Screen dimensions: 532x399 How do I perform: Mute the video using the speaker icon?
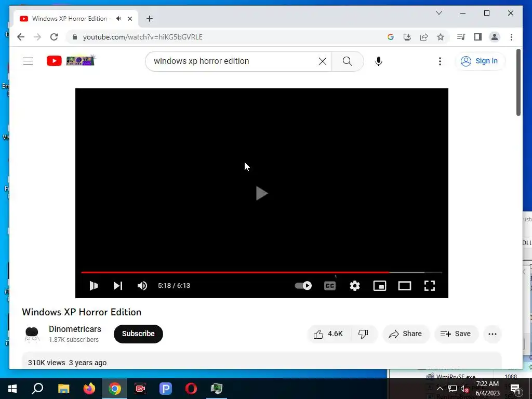pyautogui.click(x=142, y=286)
